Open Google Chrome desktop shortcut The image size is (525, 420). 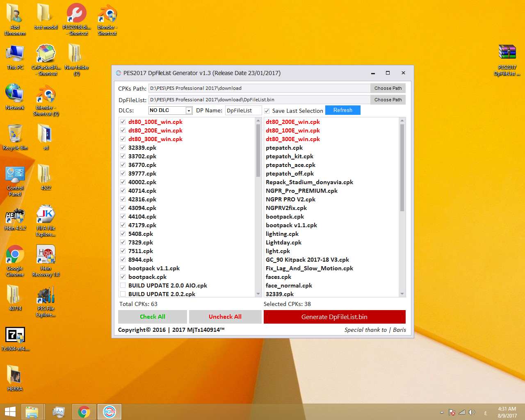pos(15,261)
